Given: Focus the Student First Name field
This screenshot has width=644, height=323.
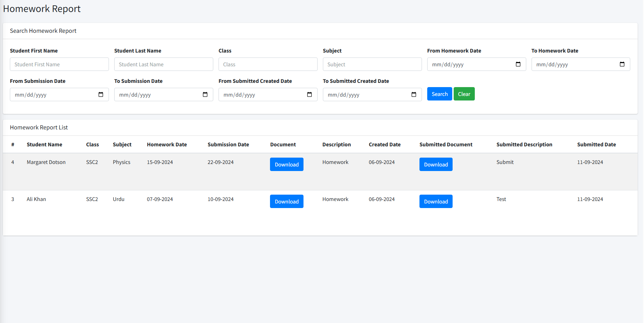Looking at the screenshot, I should coord(59,65).
